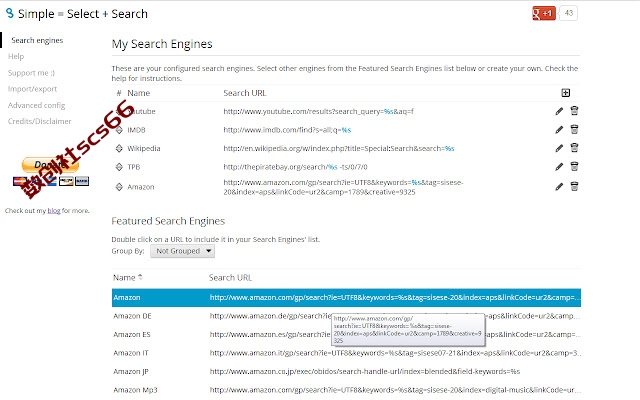Click the Search URL header in featured list
Viewport: 640px width, 400px height.
(230, 278)
